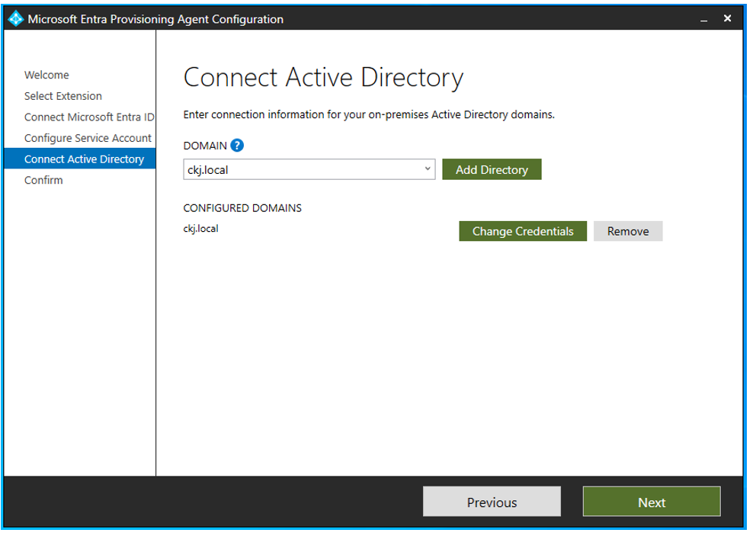Click the window title bar text

(155, 19)
